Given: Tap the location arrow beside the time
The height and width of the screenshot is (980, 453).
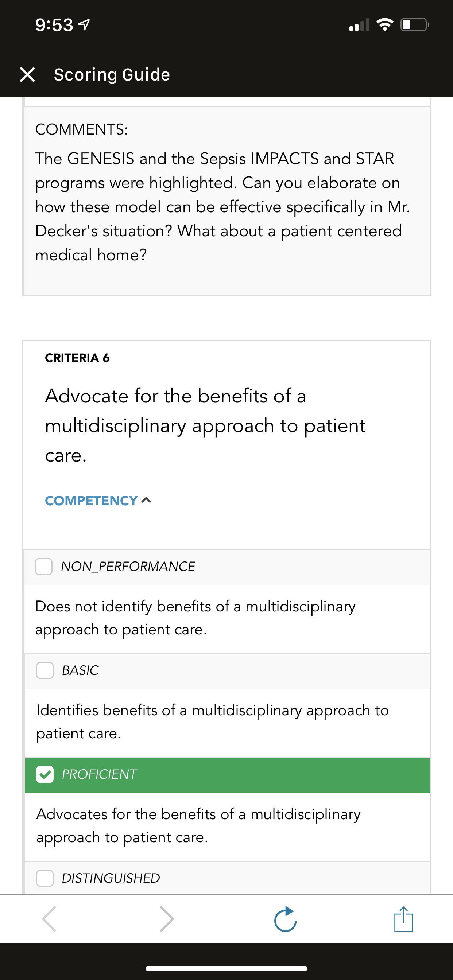Looking at the screenshot, I should pyautogui.click(x=84, y=25).
